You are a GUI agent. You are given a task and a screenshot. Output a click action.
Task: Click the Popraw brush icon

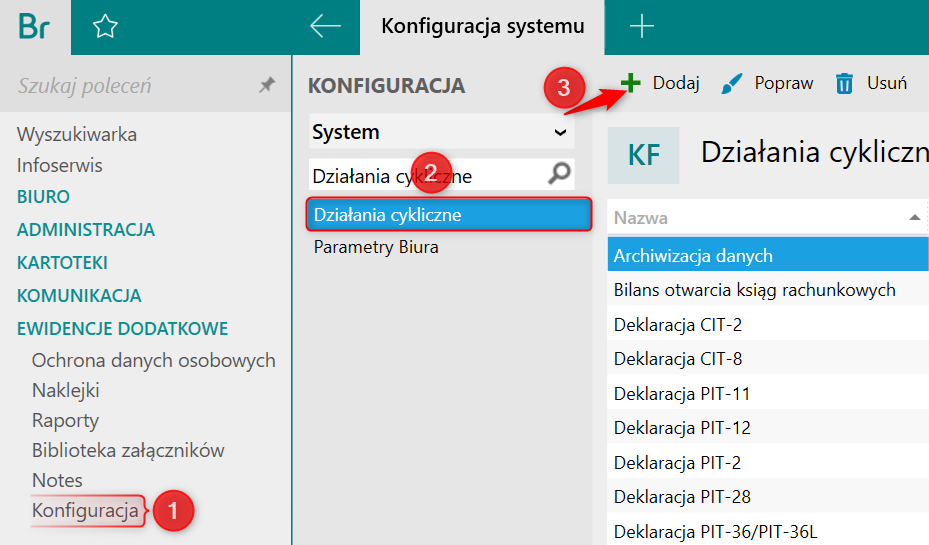pyautogui.click(x=732, y=84)
